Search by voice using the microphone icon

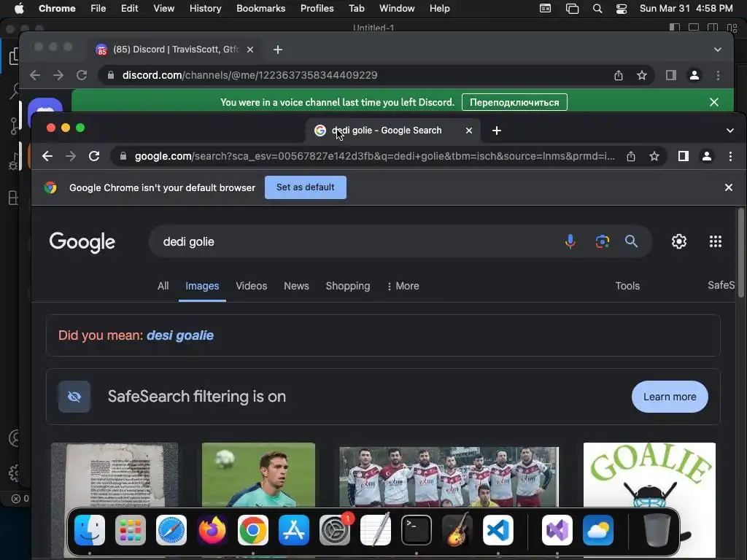[570, 241]
